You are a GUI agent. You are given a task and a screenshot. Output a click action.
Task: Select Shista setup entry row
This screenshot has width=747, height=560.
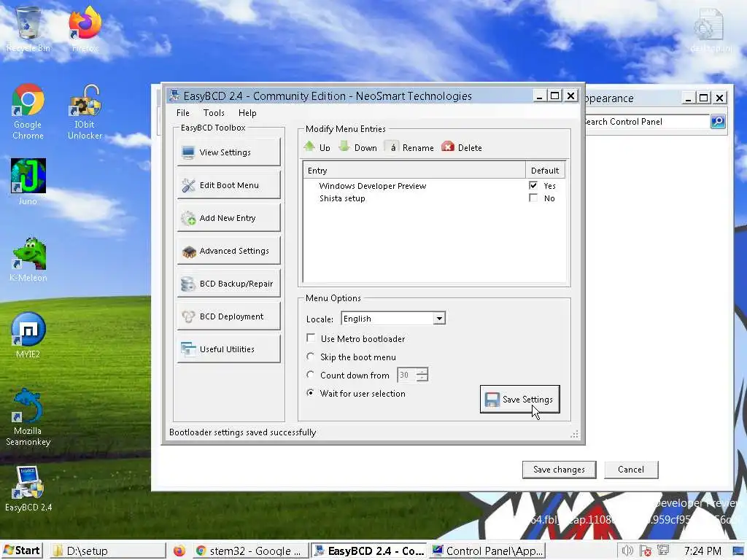click(433, 198)
